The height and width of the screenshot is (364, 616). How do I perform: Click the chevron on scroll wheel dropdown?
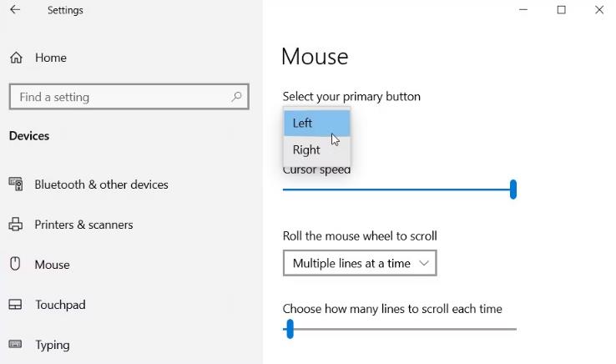(423, 263)
